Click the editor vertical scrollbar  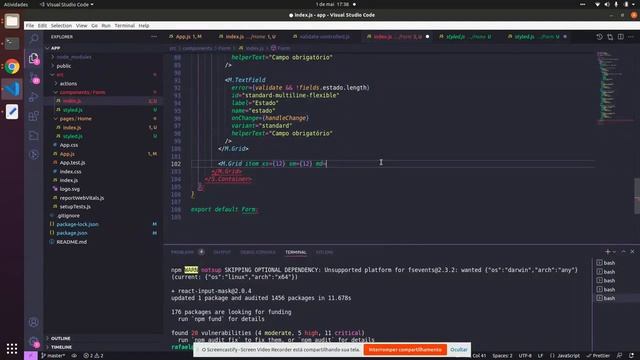[x=637, y=196]
